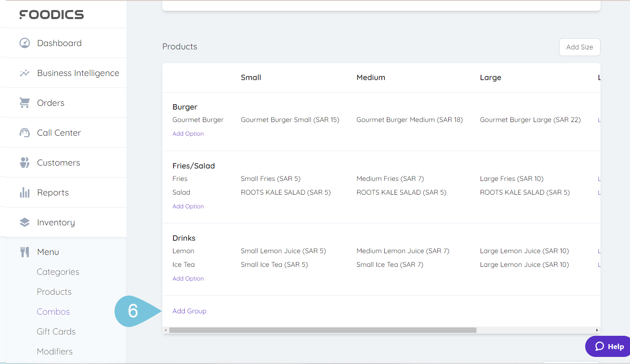Click the FOODICS logo

coord(51,15)
